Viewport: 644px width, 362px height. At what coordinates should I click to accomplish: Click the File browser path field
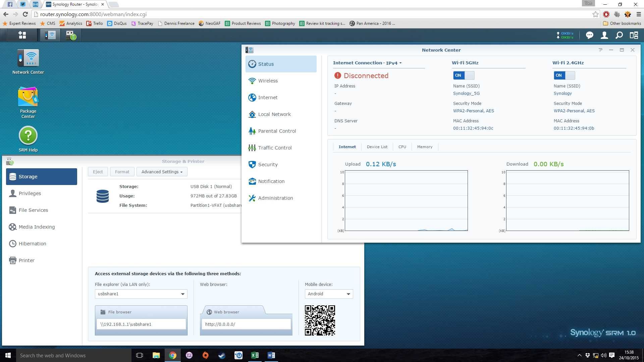coord(141,324)
